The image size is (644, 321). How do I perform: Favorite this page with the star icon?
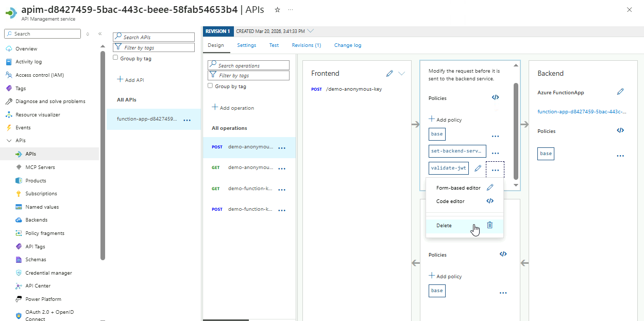278,10
